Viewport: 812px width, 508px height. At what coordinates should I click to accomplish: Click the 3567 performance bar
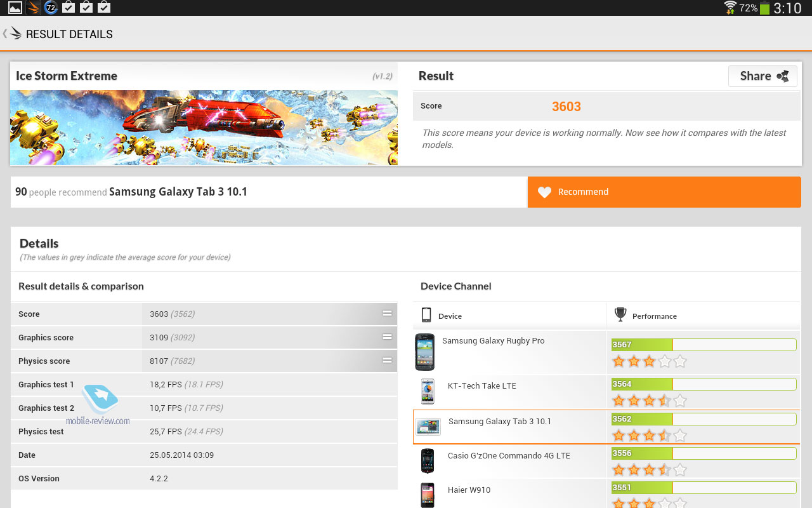coord(704,345)
